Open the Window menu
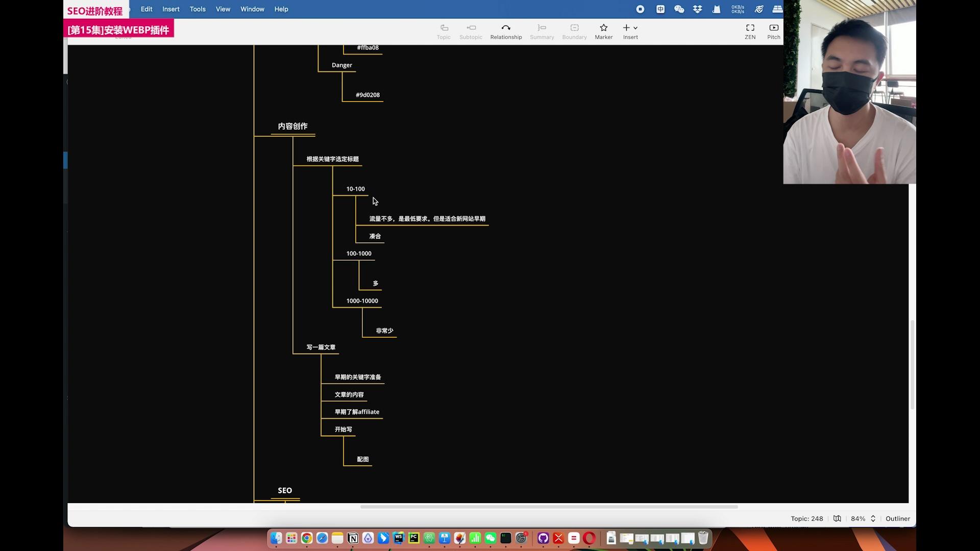 point(252,9)
